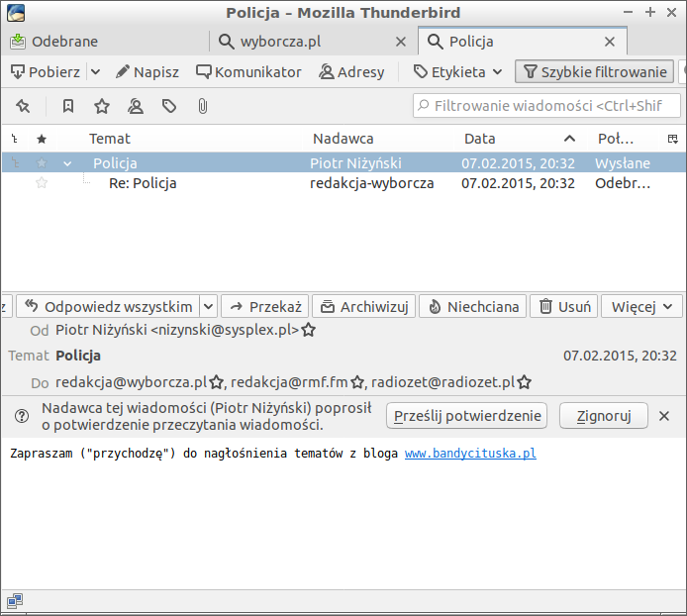
Task: Open Komunikator chat
Action: pos(248,72)
